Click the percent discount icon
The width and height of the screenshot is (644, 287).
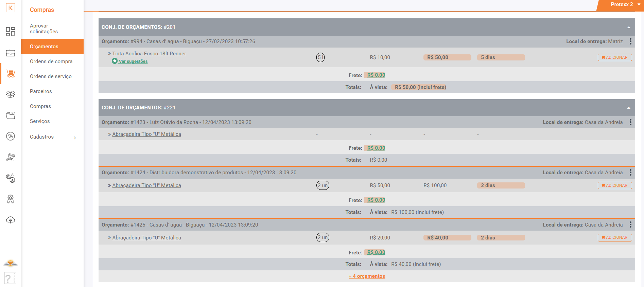pos(11,136)
